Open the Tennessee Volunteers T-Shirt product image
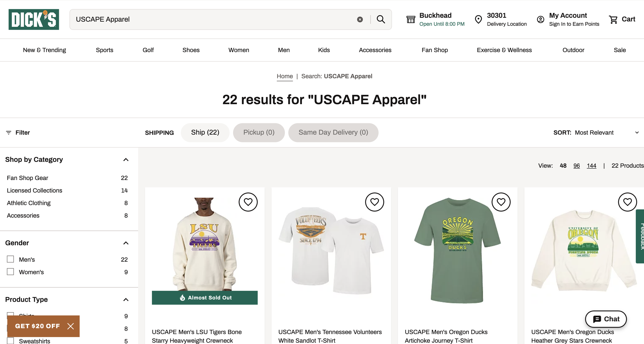 coord(331,251)
